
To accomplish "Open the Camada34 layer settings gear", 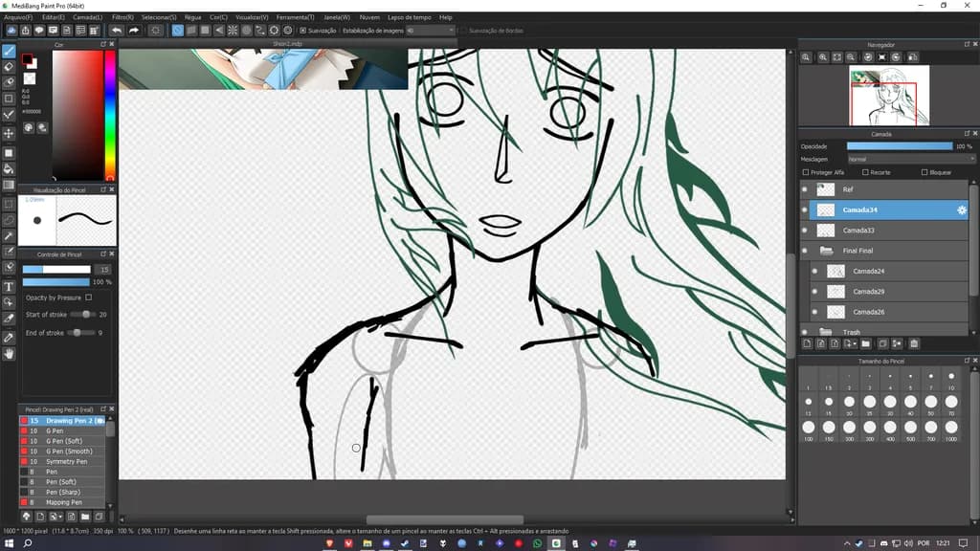I will click(962, 209).
